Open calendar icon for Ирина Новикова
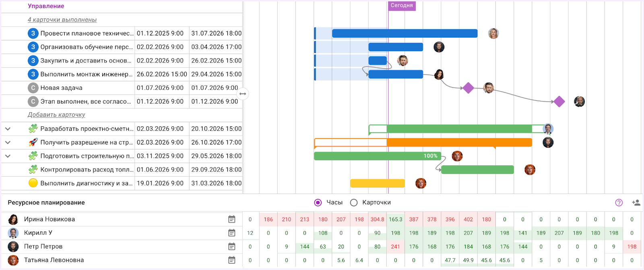This screenshot has width=644, height=270. point(231,219)
